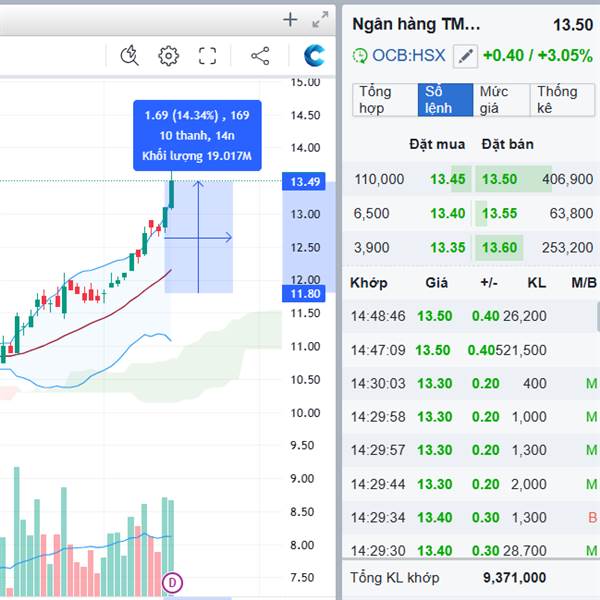Click the Đặt bán column header
Screen dimensions: 600x600
[507, 144]
